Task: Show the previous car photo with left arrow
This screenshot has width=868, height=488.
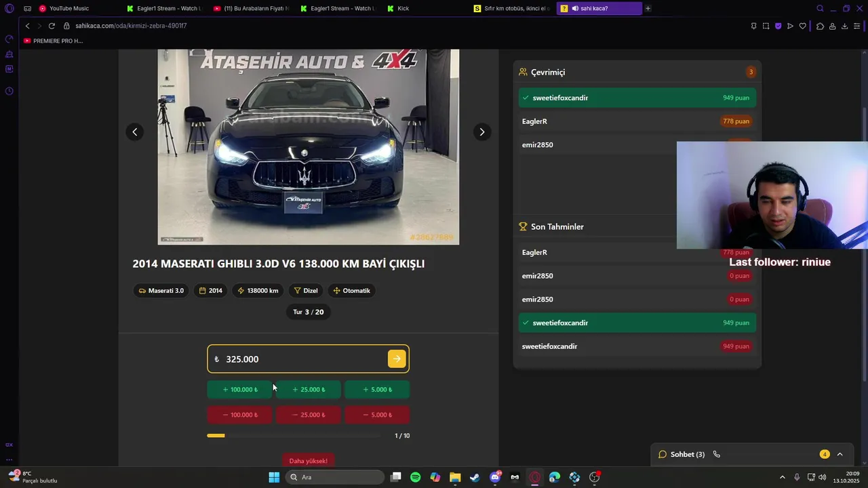Action: click(x=135, y=132)
